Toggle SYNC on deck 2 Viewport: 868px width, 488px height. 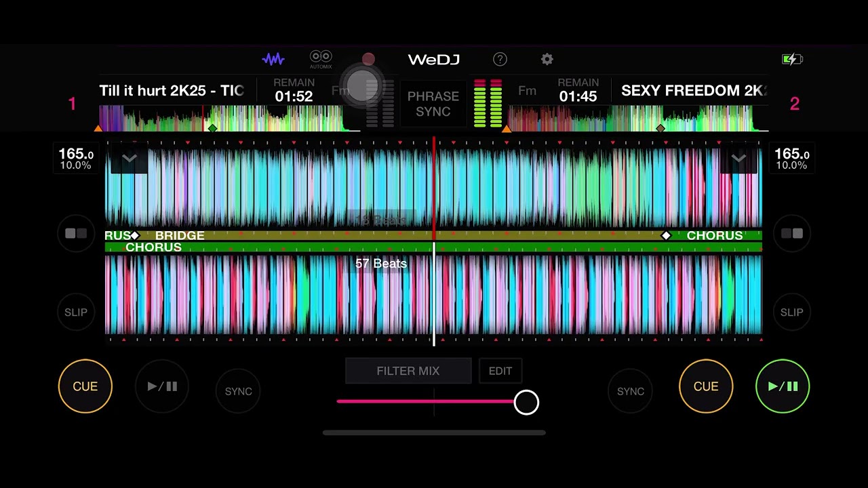pos(631,391)
